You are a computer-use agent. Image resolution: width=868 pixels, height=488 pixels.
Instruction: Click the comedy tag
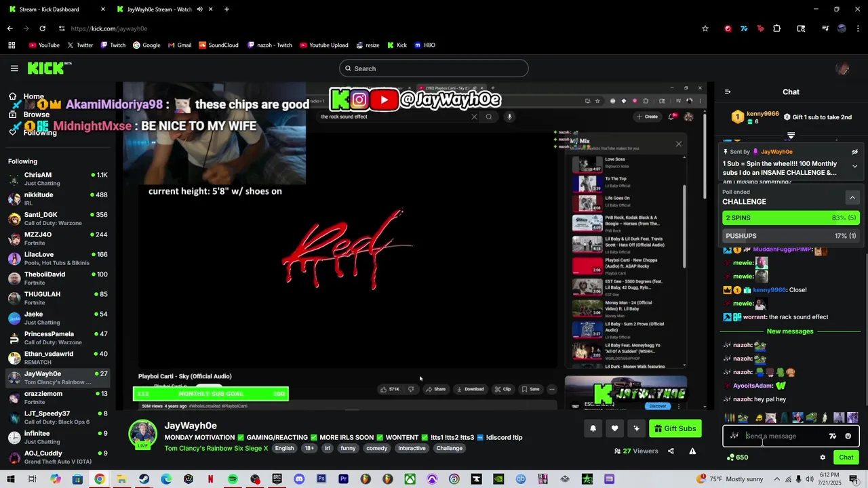coord(377,449)
